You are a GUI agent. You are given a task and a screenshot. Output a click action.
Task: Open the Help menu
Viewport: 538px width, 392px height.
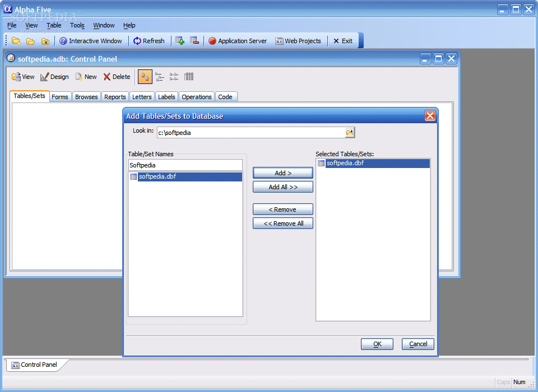[129, 25]
